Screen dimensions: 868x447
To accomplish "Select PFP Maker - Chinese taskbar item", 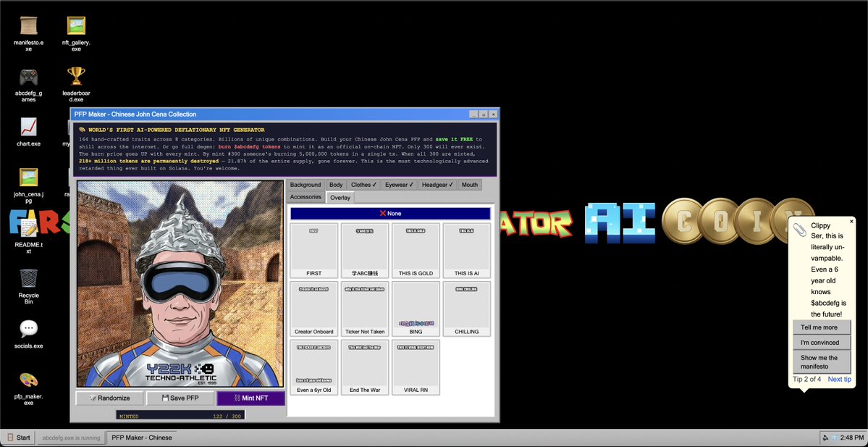I will tap(141, 438).
